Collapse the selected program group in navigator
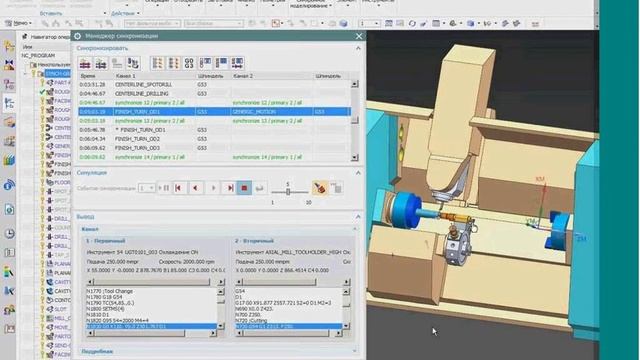 26,74
